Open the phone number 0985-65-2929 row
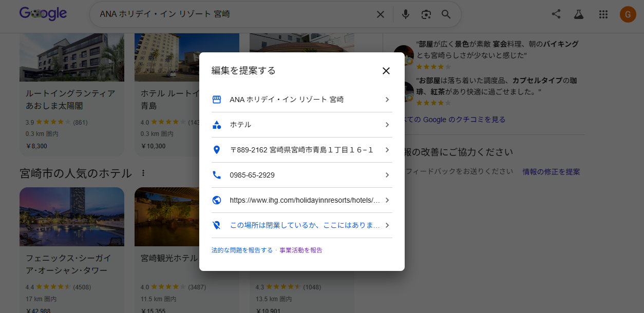644x313 pixels. click(x=302, y=175)
